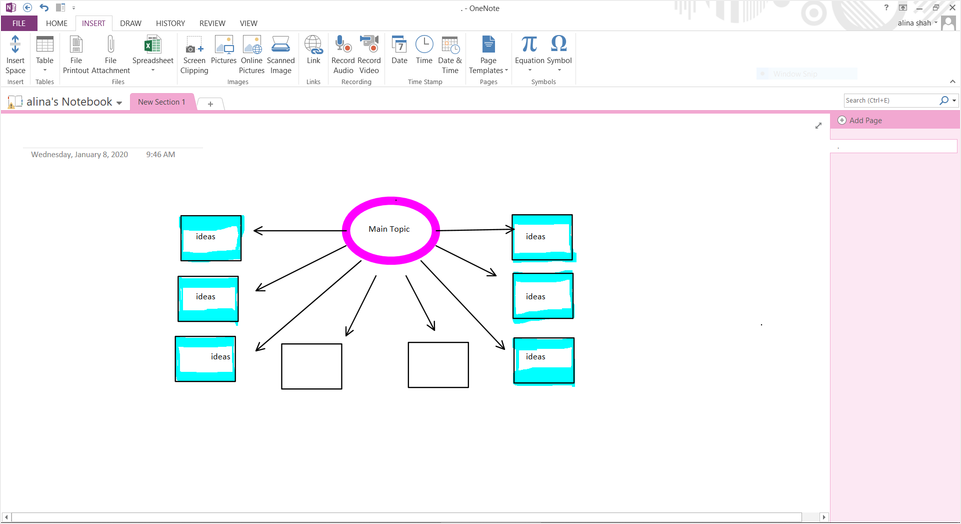Image resolution: width=961 pixels, height=524 pixels.
Task: Expand alina's Notebook list
Action: coord(119,103)
